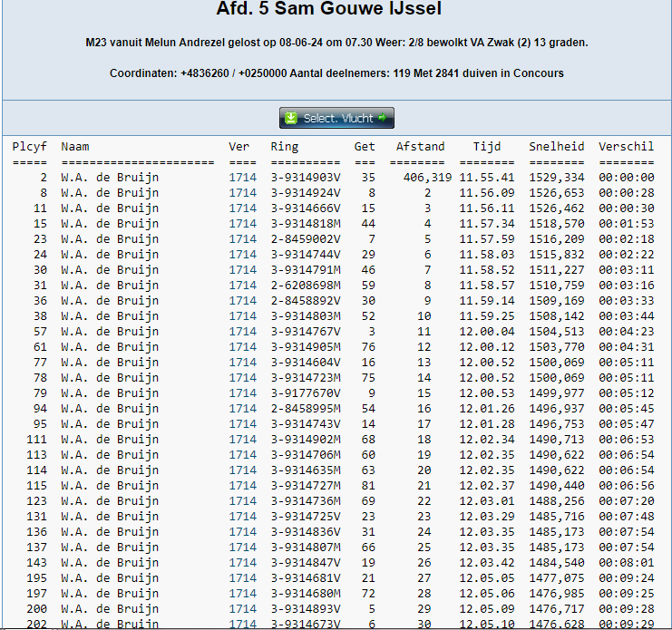Screen dimensions: 672x630
Task: Open the 1714 link for ring 2-8459002V
Action: [x=242, y=239]
